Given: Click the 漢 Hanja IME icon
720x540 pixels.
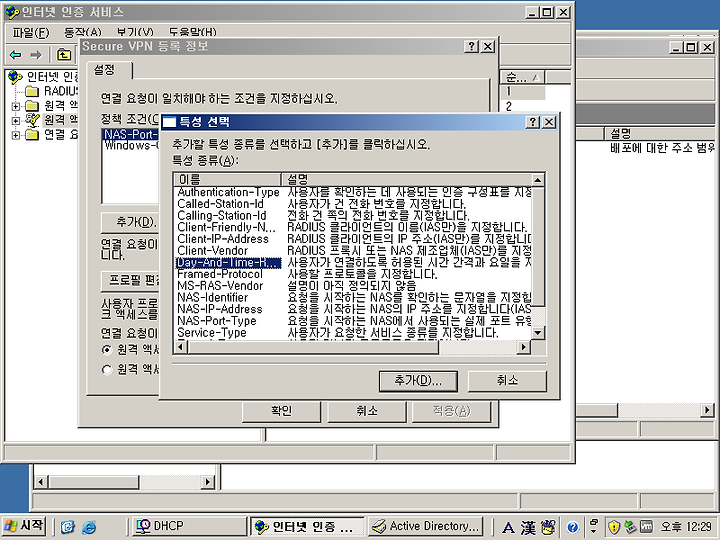Looking at the screenshot, I should 528,527.
